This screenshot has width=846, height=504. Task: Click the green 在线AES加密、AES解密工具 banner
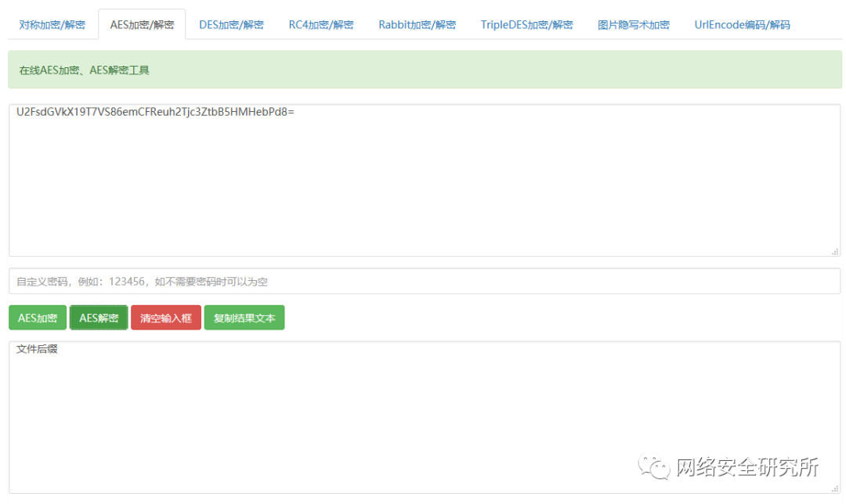click(x=423, y=70)
